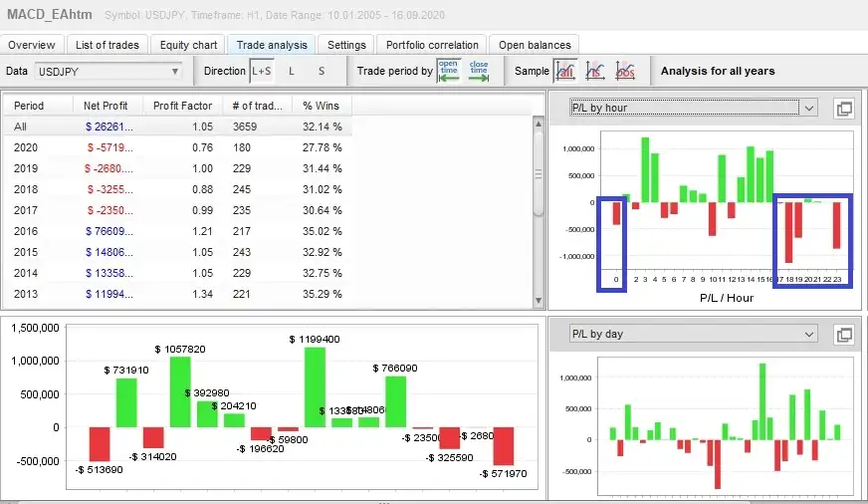Sort table by Profit Factor column

(182, 106)
